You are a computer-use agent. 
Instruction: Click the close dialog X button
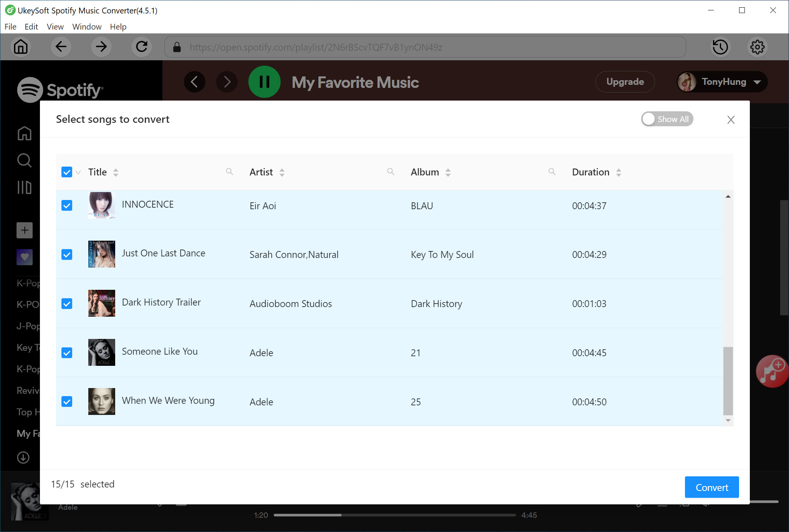[x=731, y=119]
